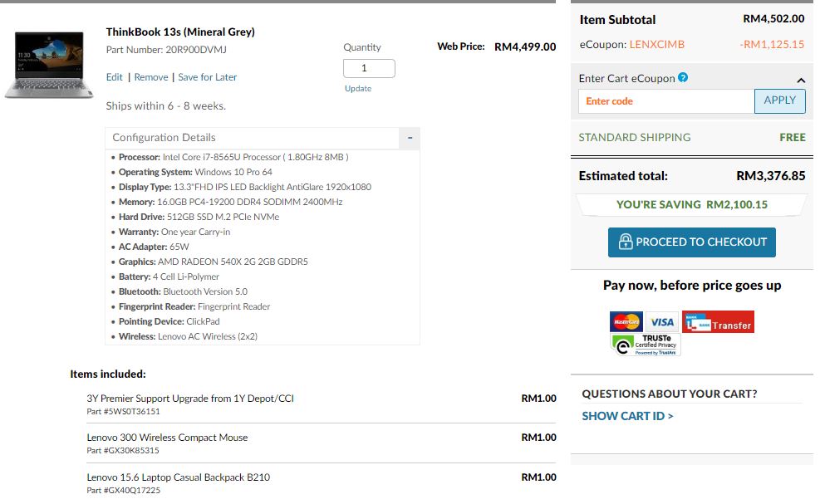Click the ThinkBook 13s laptop thumbnail
Viewport: 820px width, 504px height.
pos(45,65)
